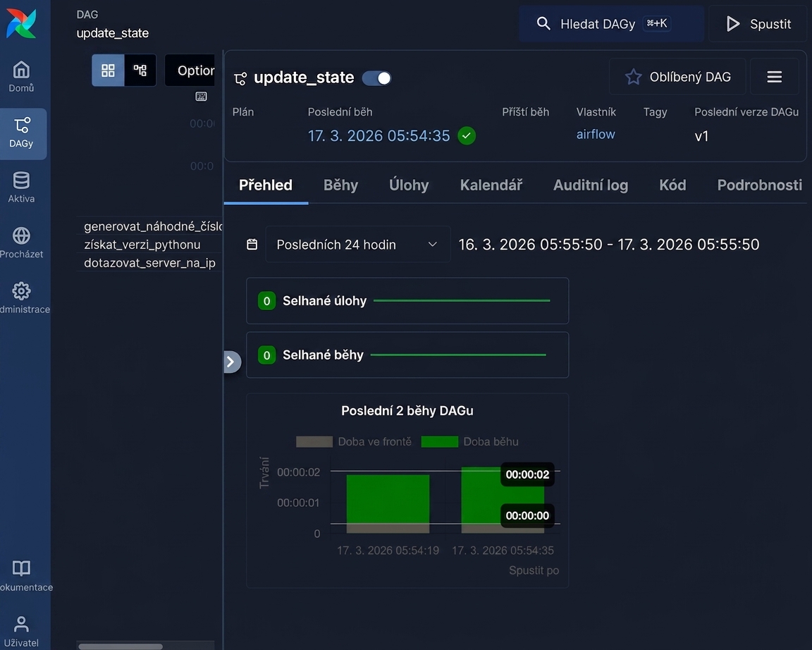Open the Podrobnosti tab
Image resolution: width=812 pixels, height=650 pixels.
[x=759, y=185]
